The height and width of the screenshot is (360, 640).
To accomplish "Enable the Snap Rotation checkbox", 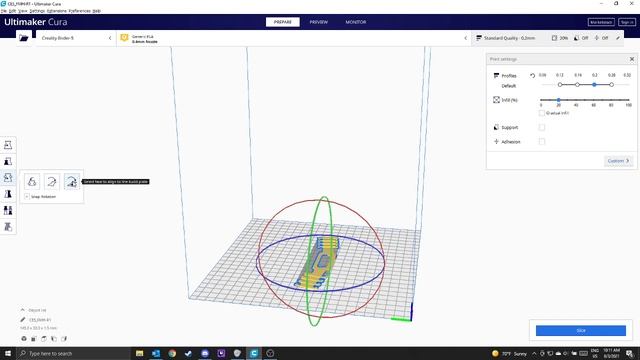I will [27, 197].
